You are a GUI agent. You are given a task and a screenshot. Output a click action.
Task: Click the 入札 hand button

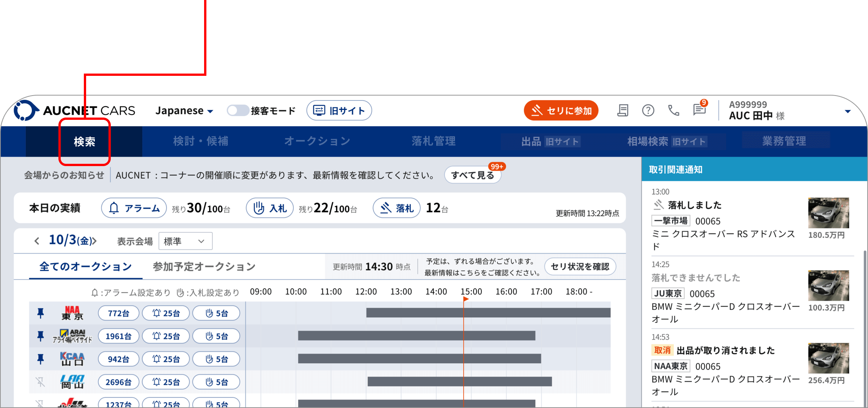click(270, 208)
